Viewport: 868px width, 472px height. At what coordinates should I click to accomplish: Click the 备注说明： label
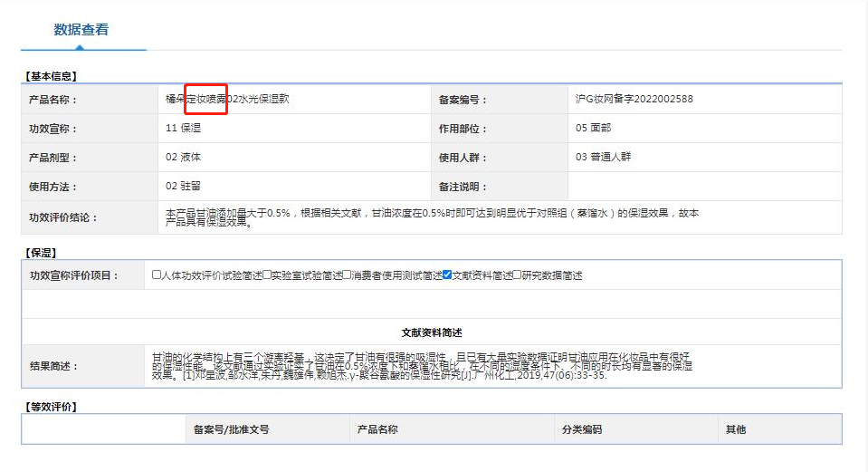pyautogui.click(x=463, y=187)
